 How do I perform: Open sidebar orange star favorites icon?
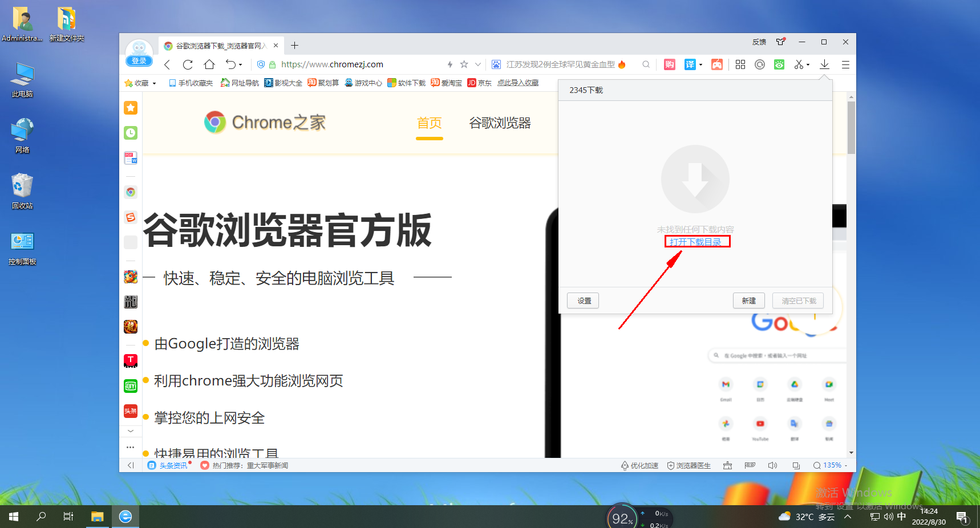(x=131, y=108)
